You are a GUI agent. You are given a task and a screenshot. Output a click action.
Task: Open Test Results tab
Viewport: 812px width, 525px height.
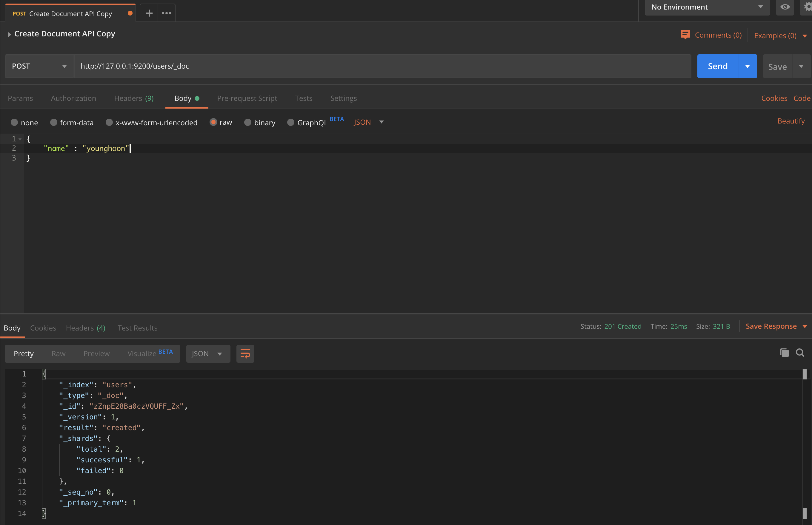click(138, 328)
